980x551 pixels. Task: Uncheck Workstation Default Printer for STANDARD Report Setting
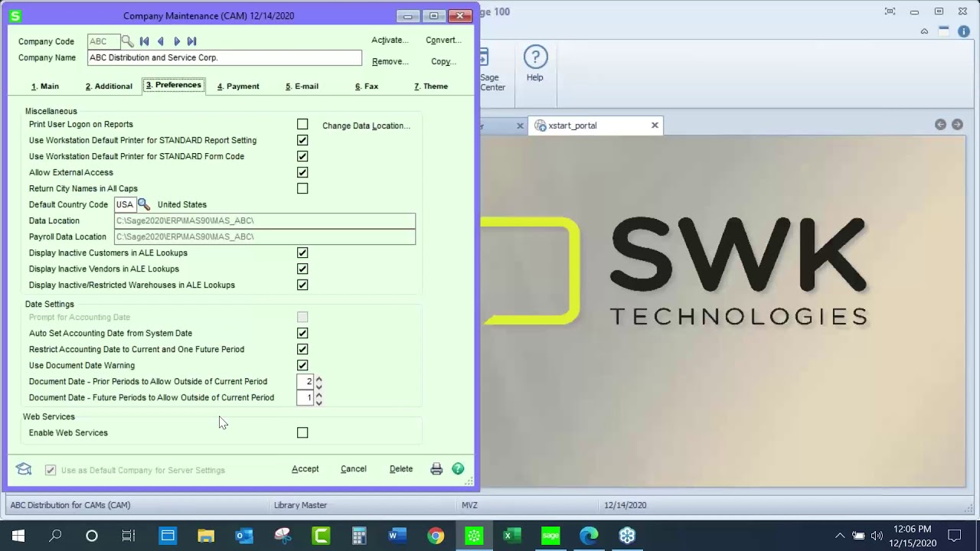(x=302, y=140)
